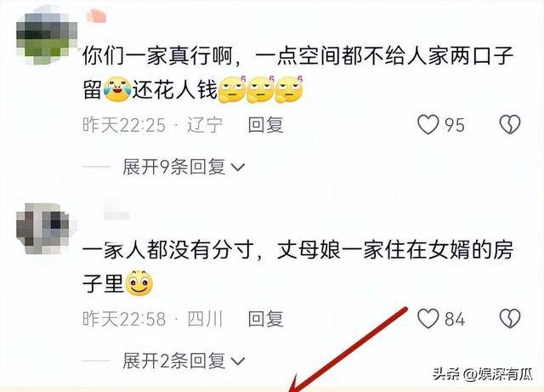Expand 展开2条回复 replies
This screenshot has height=392, width=544.
(x=184, y=361)
